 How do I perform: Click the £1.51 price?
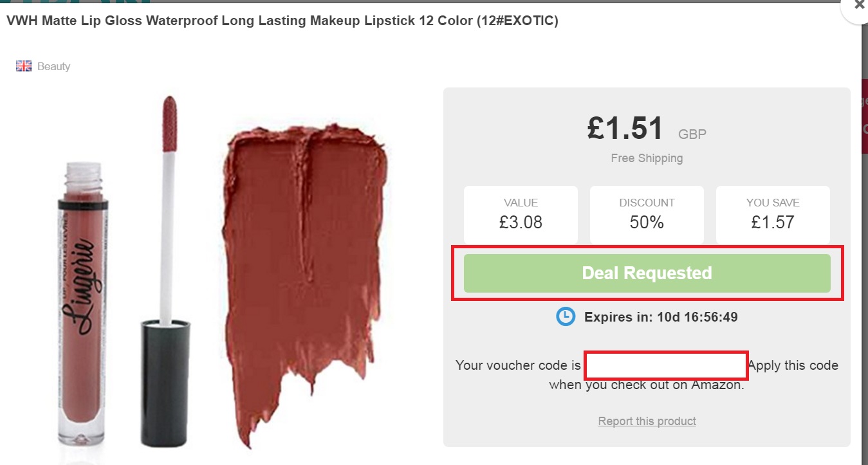(x=625, y=129)
